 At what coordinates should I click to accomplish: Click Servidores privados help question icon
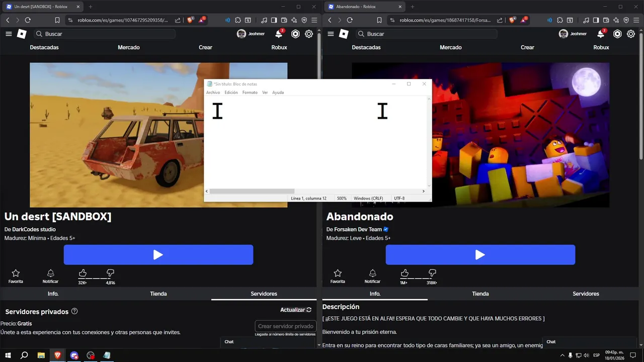(x=74, y=311)
